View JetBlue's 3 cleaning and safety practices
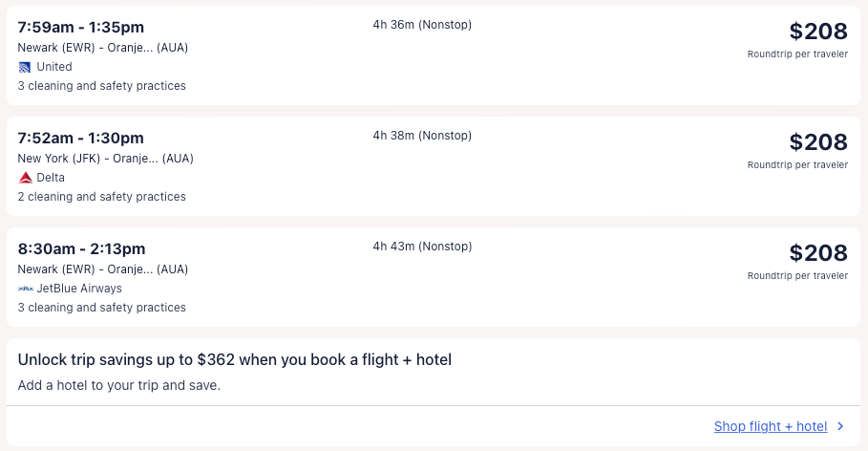The height and width of the screenshot is (451, 868). point(101,308)
